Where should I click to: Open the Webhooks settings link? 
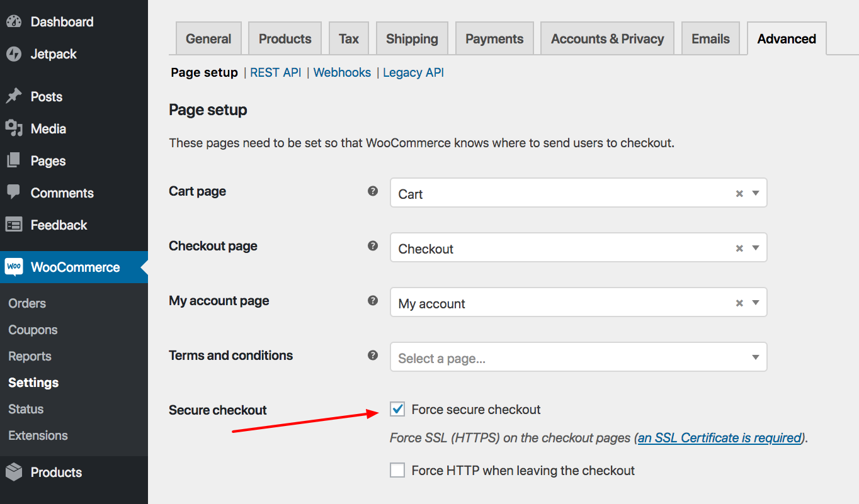pyautogui.click(x=342, y=72)
